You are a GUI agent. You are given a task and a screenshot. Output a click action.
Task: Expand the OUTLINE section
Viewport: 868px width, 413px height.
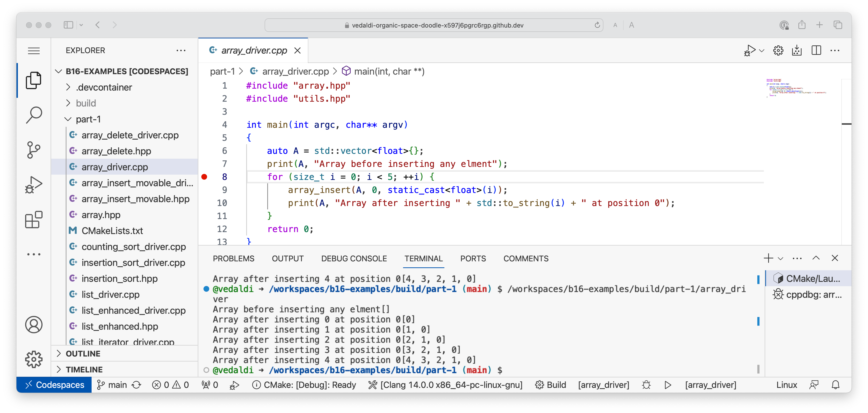[83, 353]
